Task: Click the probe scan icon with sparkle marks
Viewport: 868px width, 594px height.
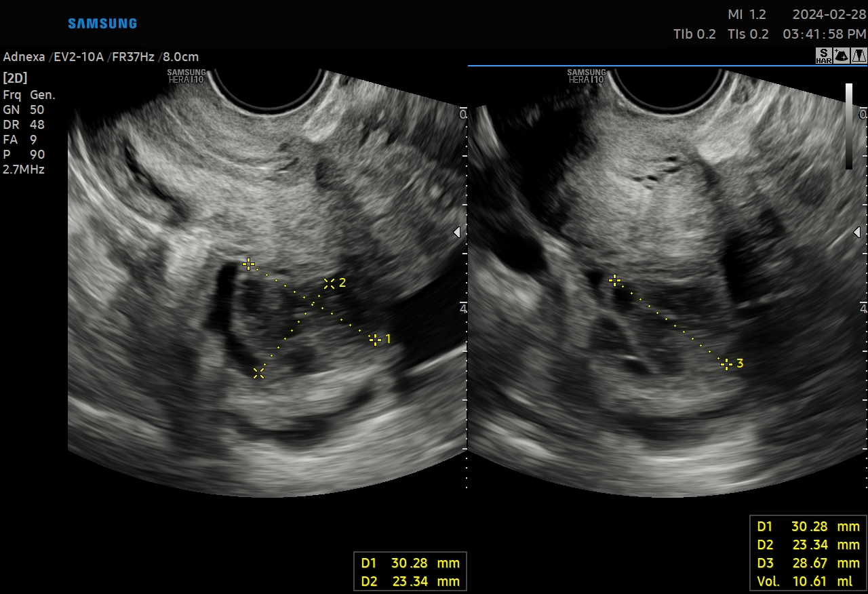Action: point(842,56)
